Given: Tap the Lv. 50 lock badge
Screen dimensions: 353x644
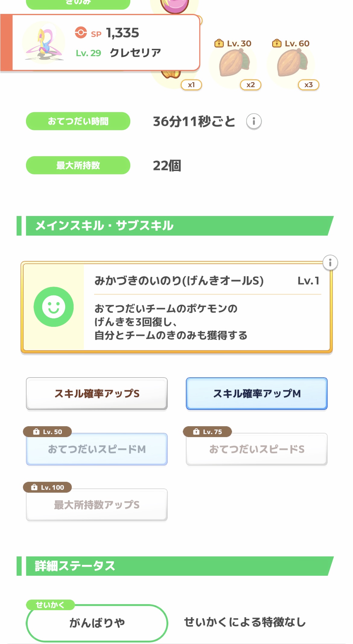Looking at the screenshot, I should (x=48, y=432).
